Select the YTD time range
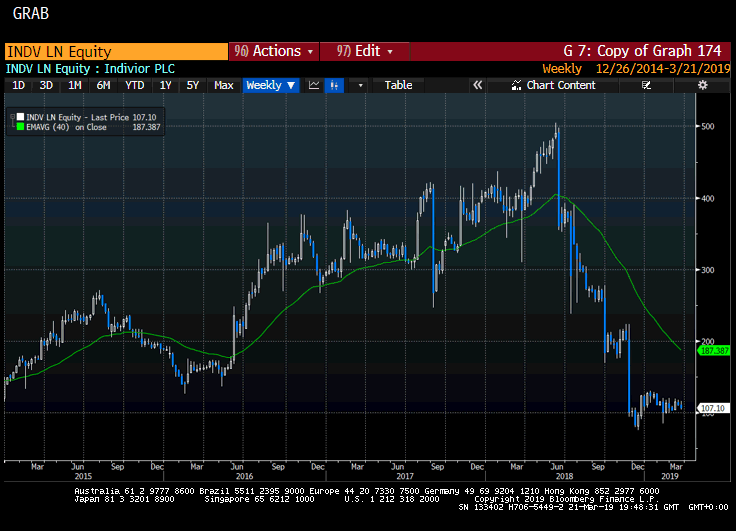This screenshot has width=736, height=531. click(134, 85)
